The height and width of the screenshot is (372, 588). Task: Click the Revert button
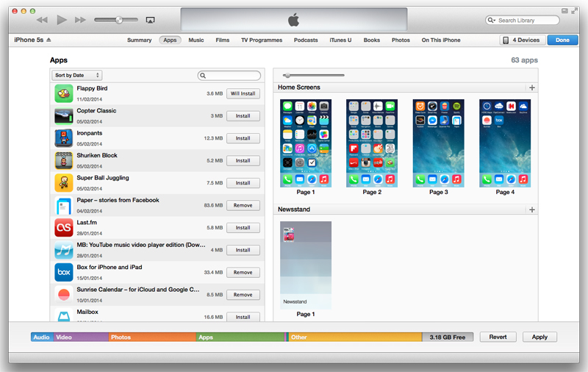coord(498,337)
